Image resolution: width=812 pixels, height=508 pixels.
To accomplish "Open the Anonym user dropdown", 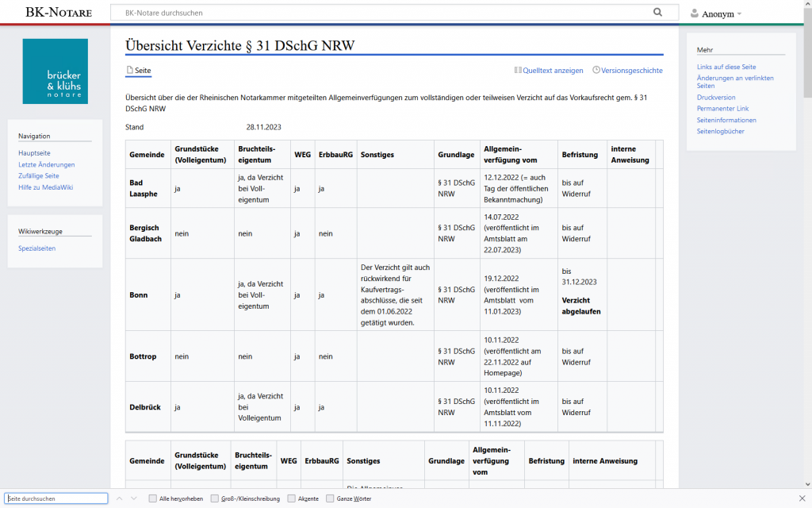I will click(716, 13).
